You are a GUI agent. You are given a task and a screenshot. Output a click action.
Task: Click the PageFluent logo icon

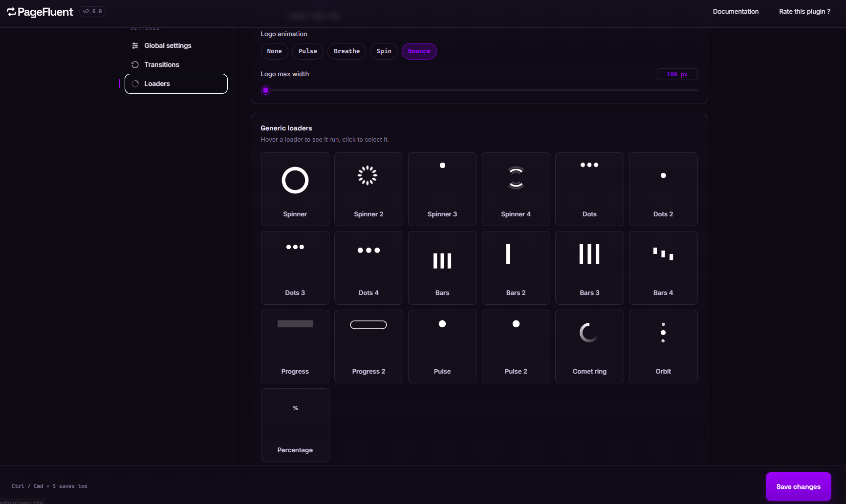pyautogui.click(x=11, y=12)
